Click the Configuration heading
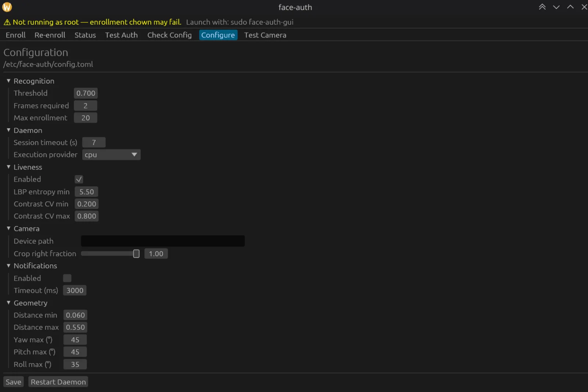 tap(36, 53)
